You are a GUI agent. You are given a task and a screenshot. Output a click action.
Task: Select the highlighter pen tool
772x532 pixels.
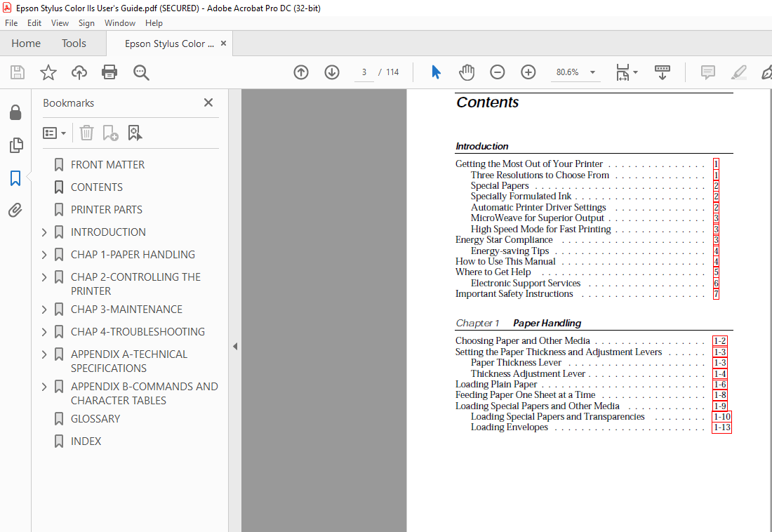[738, 72]
